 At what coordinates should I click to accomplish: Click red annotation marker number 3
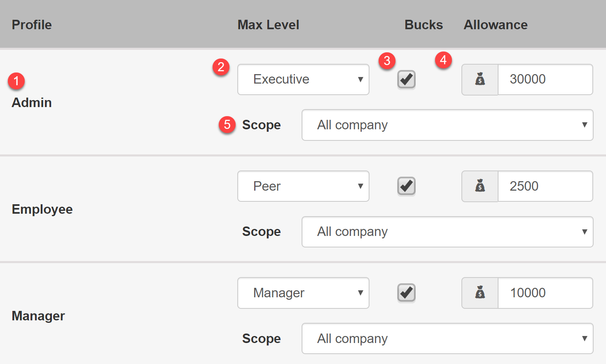(387, 61)
